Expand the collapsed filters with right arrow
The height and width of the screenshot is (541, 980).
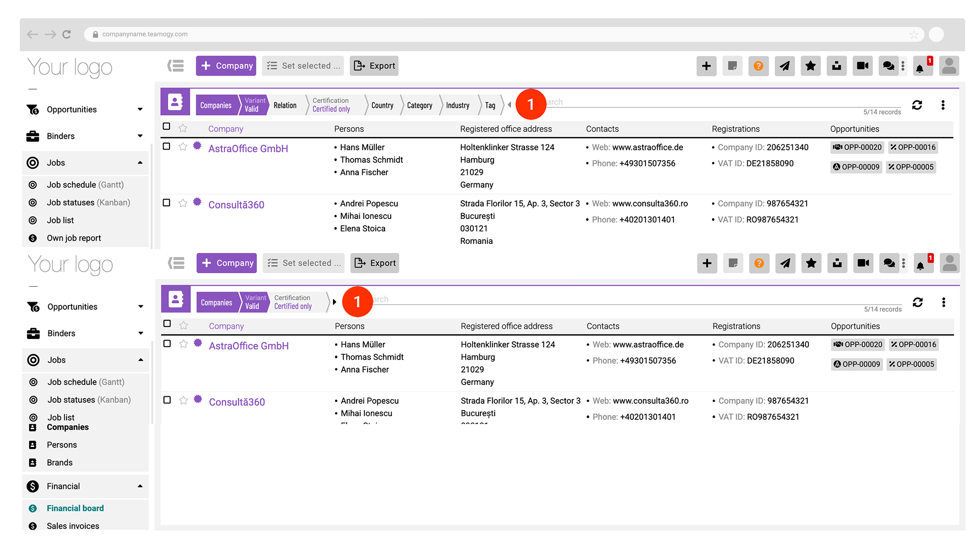pyautogui.click(x=335, y=302)
